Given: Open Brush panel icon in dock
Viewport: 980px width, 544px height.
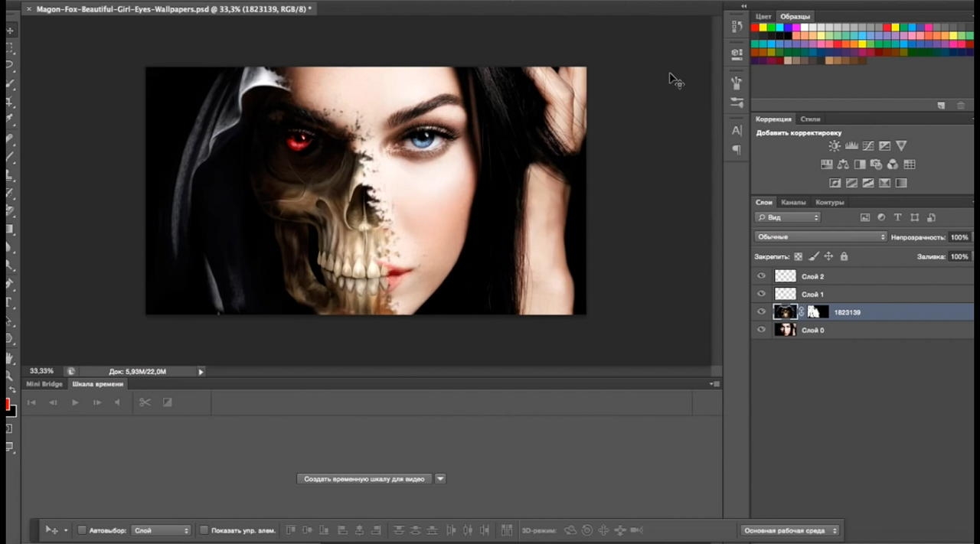Looking at the screenshot, I should (x=737, y=102).
